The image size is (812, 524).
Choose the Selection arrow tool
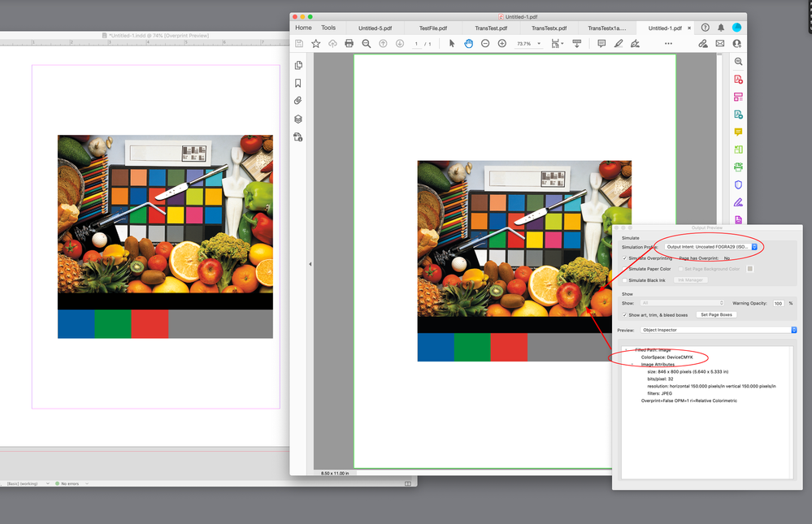452,44
